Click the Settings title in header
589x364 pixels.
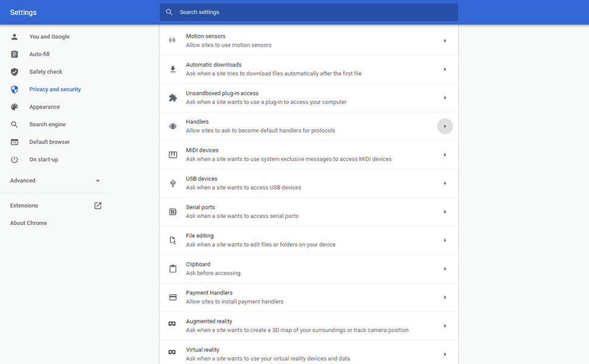pos(23,12)
